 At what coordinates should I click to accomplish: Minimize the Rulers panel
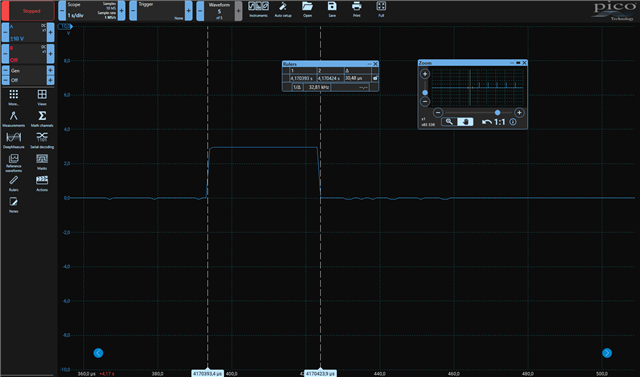[x=369, y=64]
